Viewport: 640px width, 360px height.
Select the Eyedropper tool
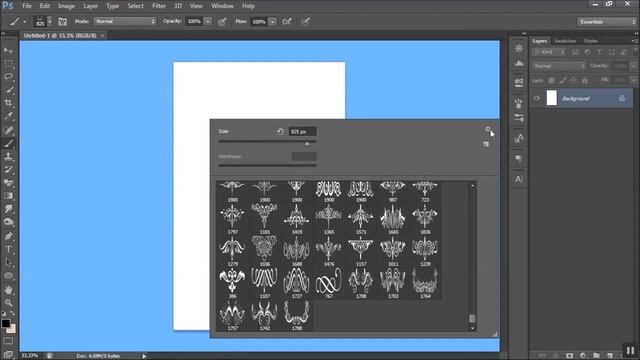(8, 116)
